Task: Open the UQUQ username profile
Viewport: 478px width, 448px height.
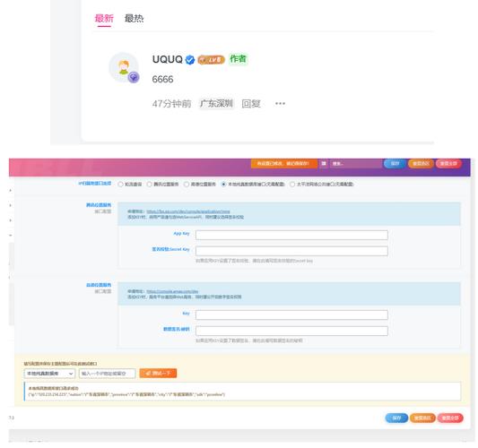Action: [168, 59]
